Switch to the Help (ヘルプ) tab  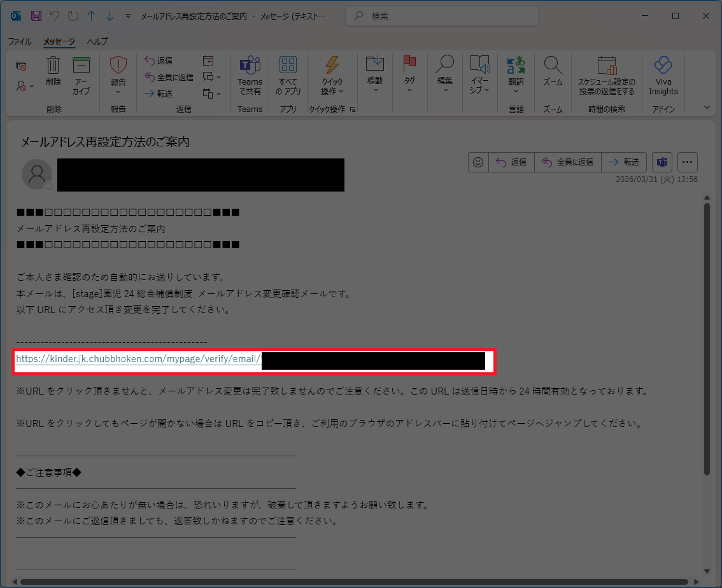[97, 41]
